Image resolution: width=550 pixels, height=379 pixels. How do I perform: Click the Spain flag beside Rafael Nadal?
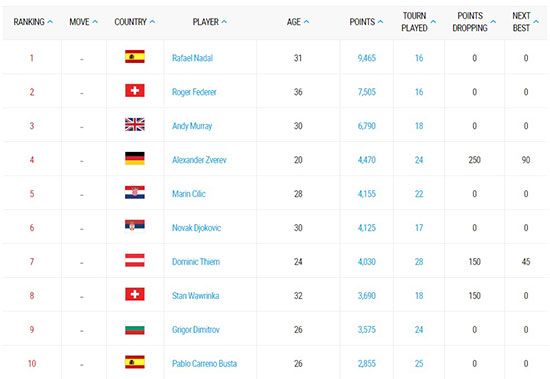[135, 56]
